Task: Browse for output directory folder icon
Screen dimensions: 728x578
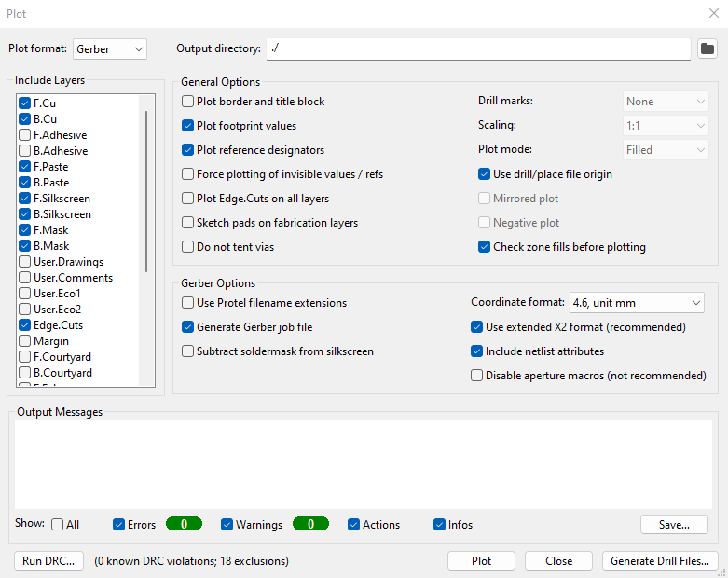Action: tap(707, 48)
